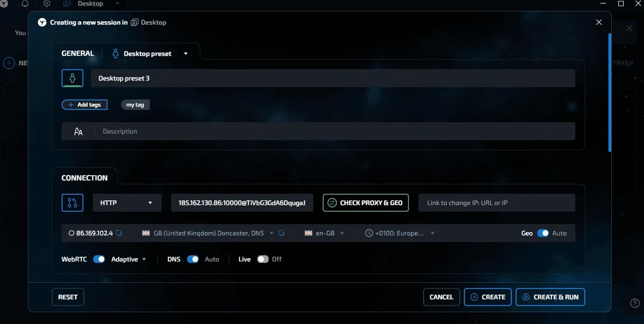Disable the DNS Auto switch
The height and width of the screenshot is (324, 644).
coord(193,259)
